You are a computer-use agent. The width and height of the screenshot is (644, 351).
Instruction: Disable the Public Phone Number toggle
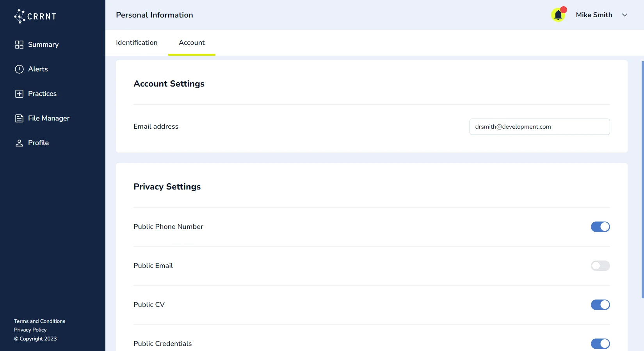pyautogui.click(x=600, y=227)
